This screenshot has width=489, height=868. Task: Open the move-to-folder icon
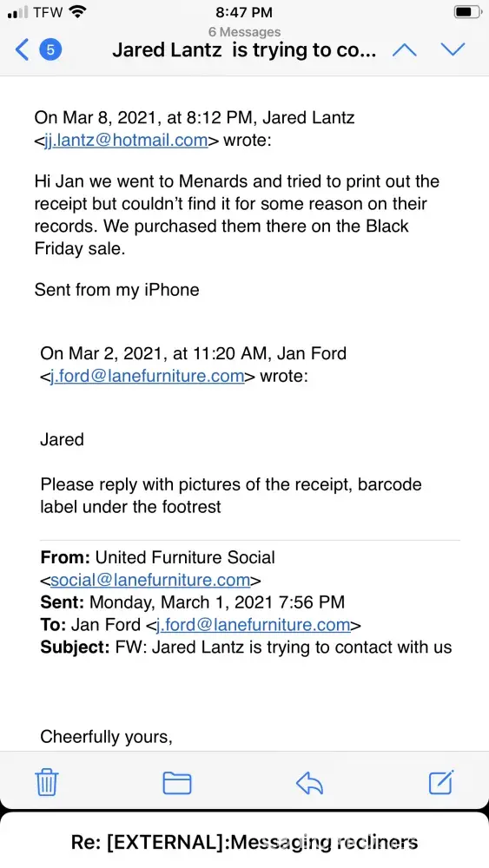click(x=177, y=783)
